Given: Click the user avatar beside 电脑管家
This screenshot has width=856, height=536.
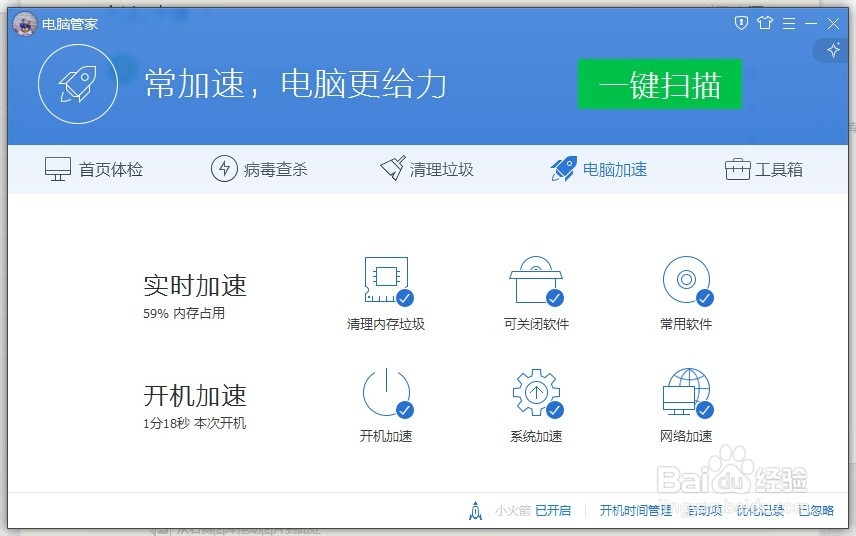Looking at the screenshot, I should [25, 23].
